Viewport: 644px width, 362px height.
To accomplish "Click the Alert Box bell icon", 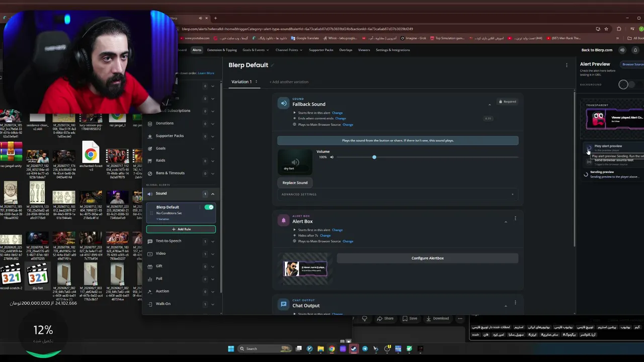I will pyautogui.click(x=284, y=220).
